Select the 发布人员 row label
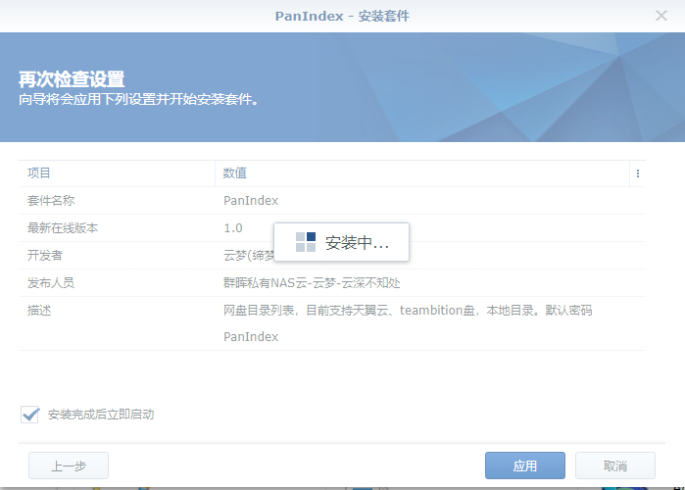Image resolution: width=685 pixels, height=490 pixels. click(50, 282)
